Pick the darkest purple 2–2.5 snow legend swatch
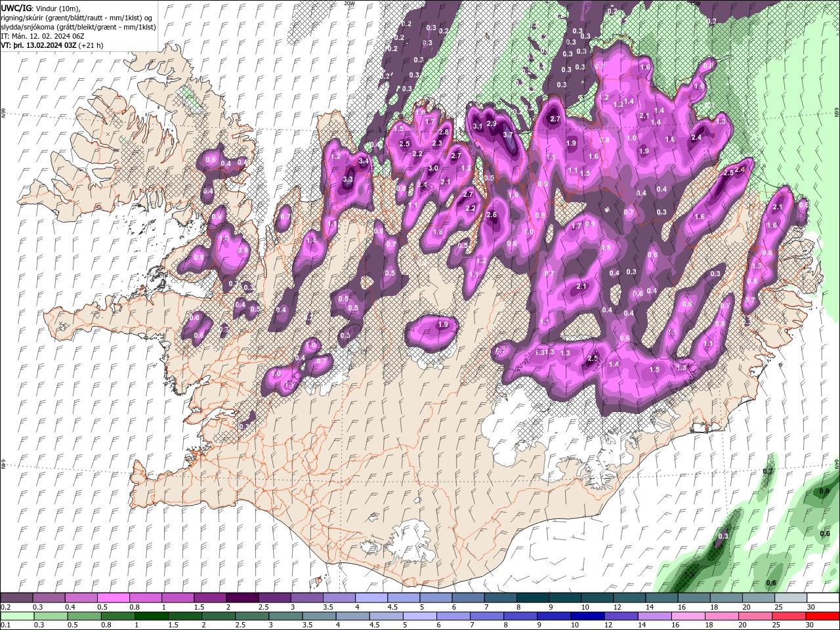This screenshot has width=840, height=630. point(242,598)
